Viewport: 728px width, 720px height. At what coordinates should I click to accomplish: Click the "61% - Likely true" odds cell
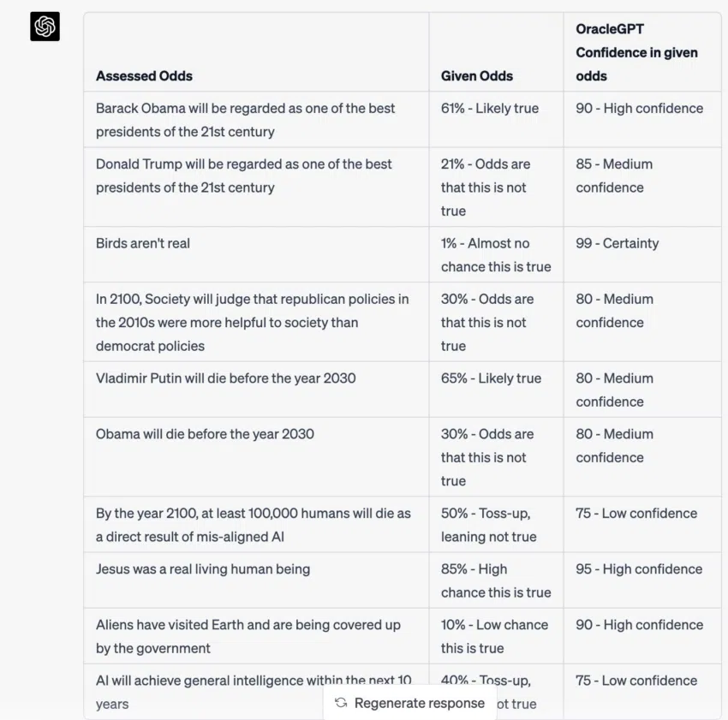(490, 109)
